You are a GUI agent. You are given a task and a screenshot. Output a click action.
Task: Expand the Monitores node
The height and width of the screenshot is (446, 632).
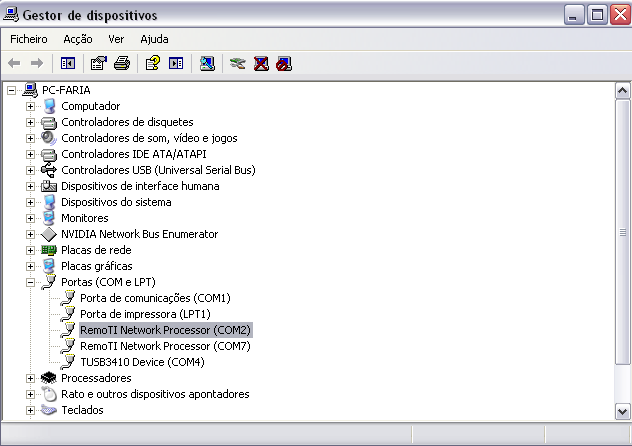coord(30,218)
